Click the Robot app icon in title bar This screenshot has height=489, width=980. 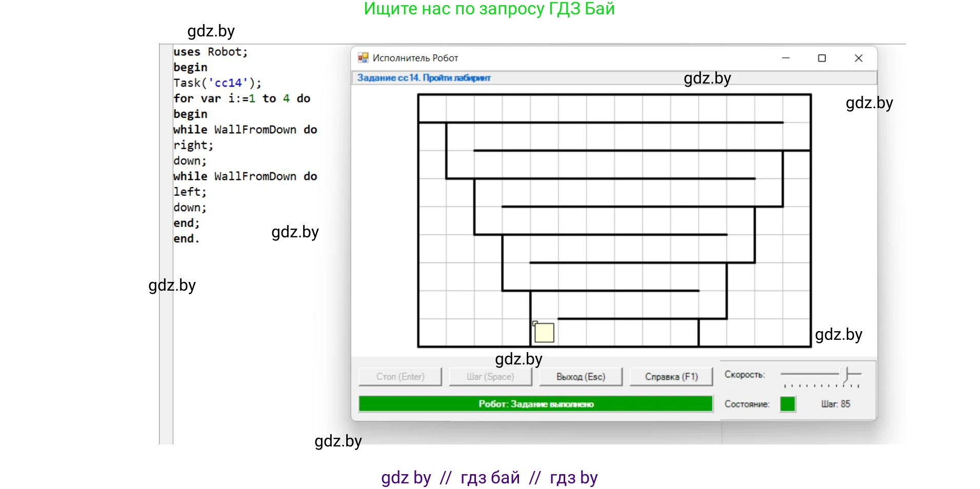pos(363,58)
